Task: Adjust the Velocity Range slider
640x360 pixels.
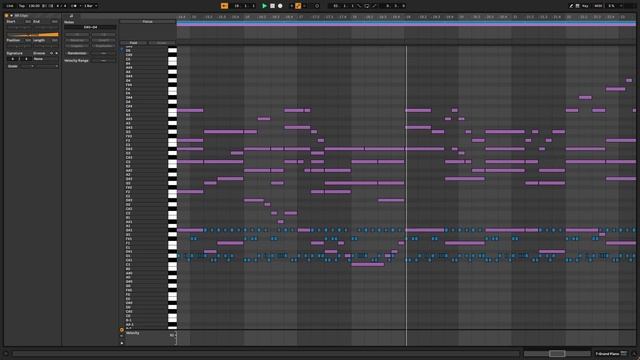Action: tap(103, 60)
